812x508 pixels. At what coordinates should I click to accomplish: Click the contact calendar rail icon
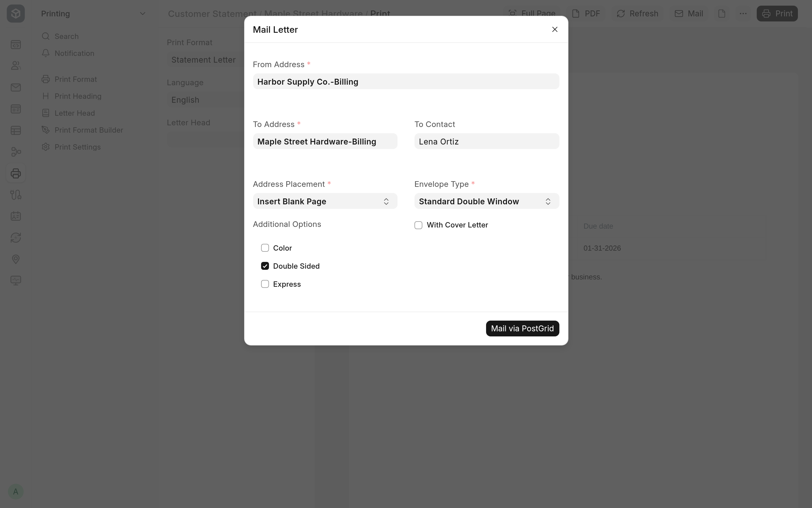(x=16, y=216)
